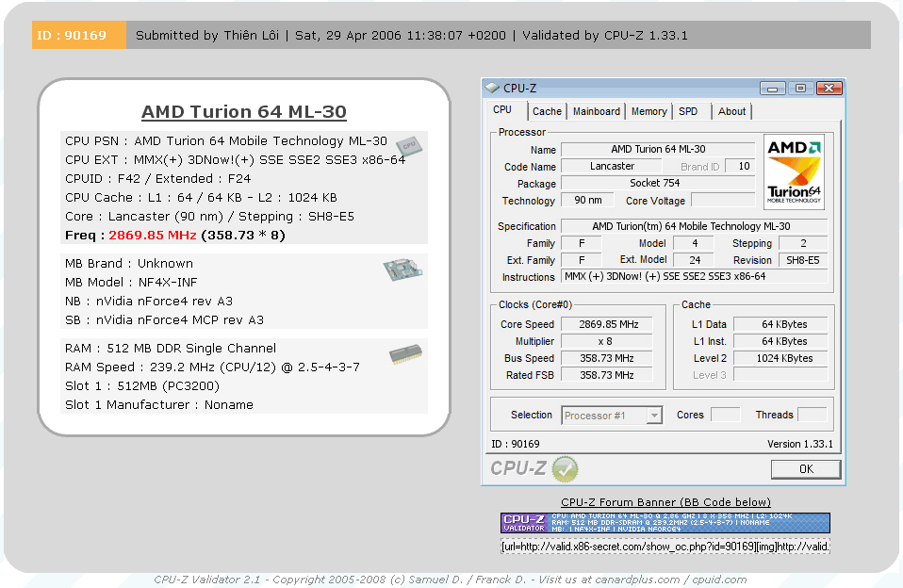The height and width of the screenshot is (588, 903).
Task: Click the SB : nVidia nForce4 MCP line
Action: point(164,320)
